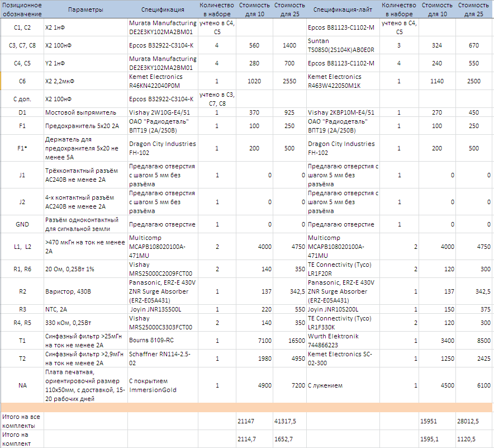Select the 'С лужением' cell
This screenshot has width=494, height=448.
coord(343,385)
